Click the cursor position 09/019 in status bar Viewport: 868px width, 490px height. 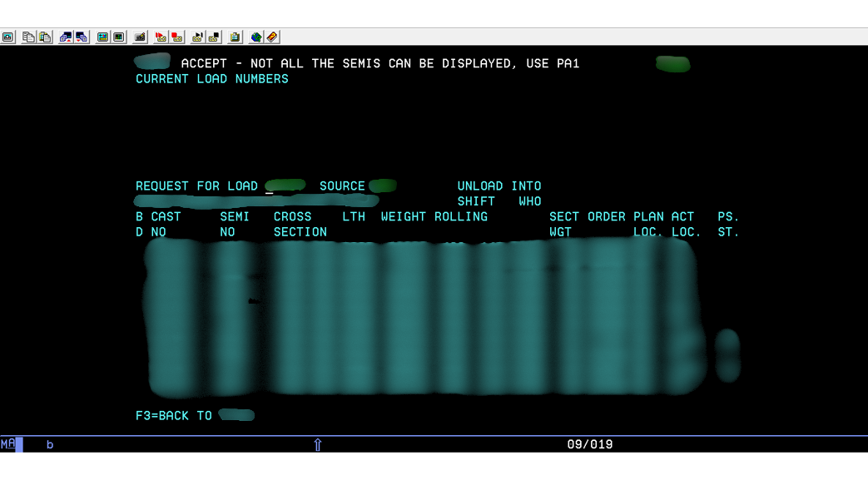[x=589, y=444]
